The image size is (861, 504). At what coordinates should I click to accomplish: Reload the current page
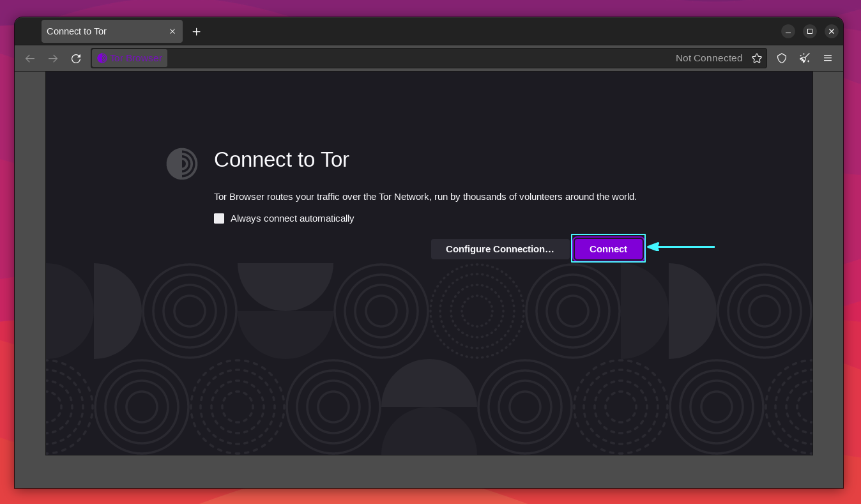tap(76, 58)
